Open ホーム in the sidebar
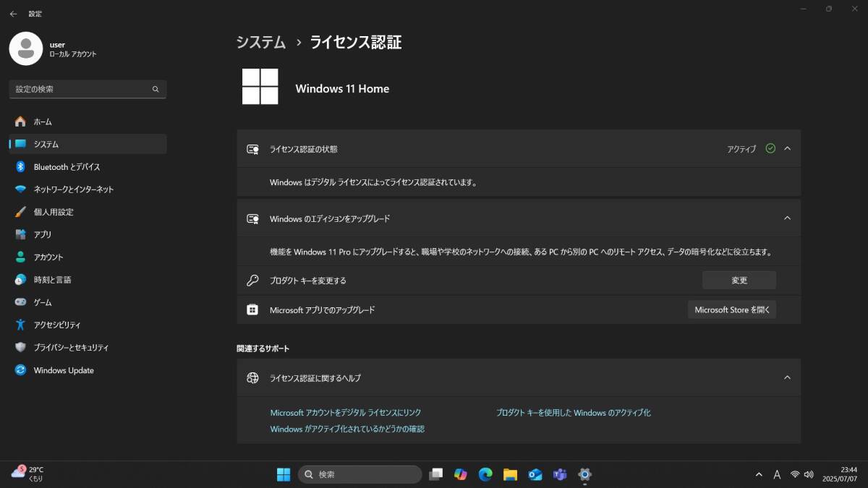Image resolution: width=868 pixels, height=488 pixels. [x=88, y=121]
